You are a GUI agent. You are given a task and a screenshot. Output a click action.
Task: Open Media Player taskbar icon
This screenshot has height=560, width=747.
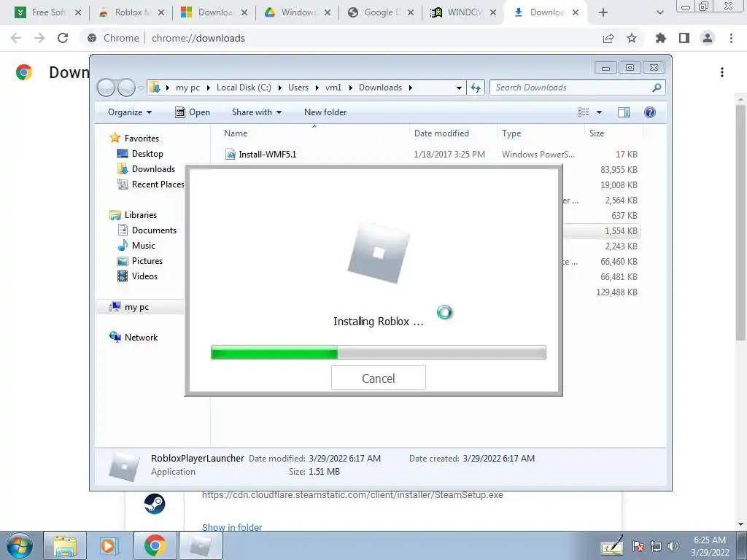click(110, 545)
